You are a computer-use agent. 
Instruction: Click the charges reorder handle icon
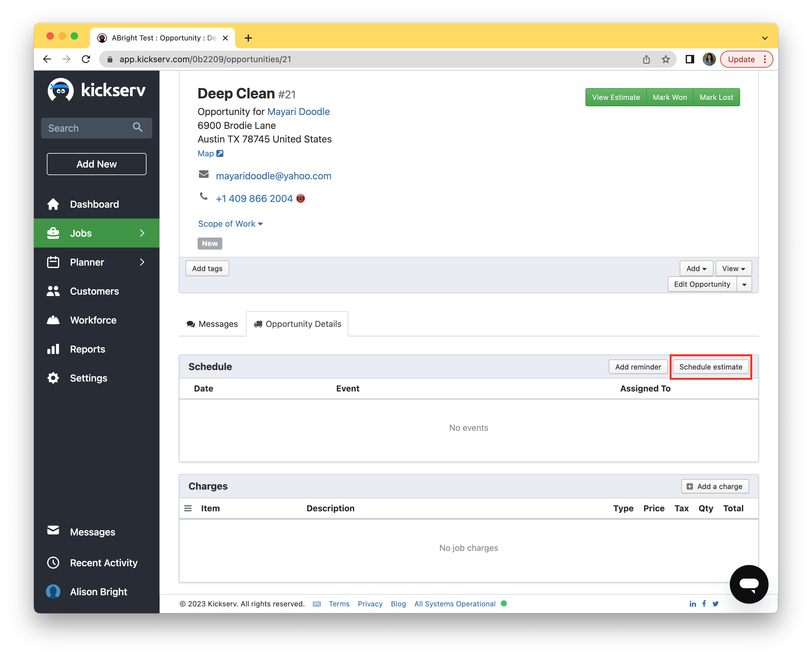click(188, 508)
